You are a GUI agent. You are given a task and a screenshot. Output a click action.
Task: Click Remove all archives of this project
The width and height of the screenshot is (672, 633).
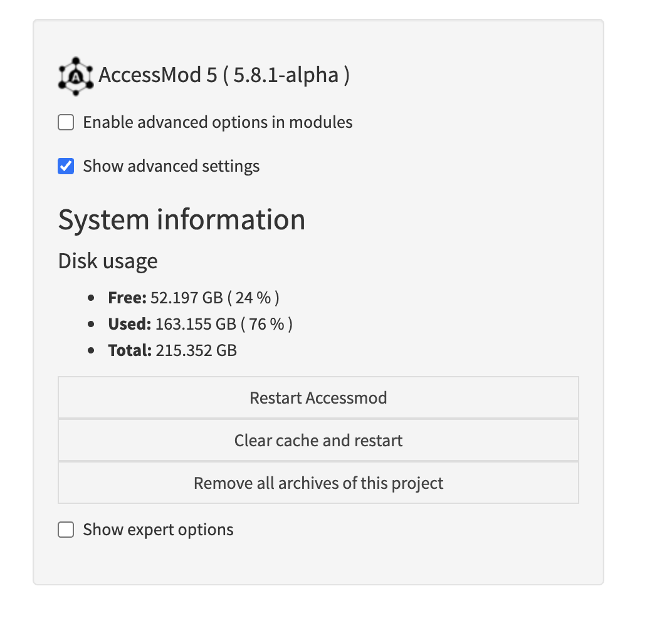(318, 483)
